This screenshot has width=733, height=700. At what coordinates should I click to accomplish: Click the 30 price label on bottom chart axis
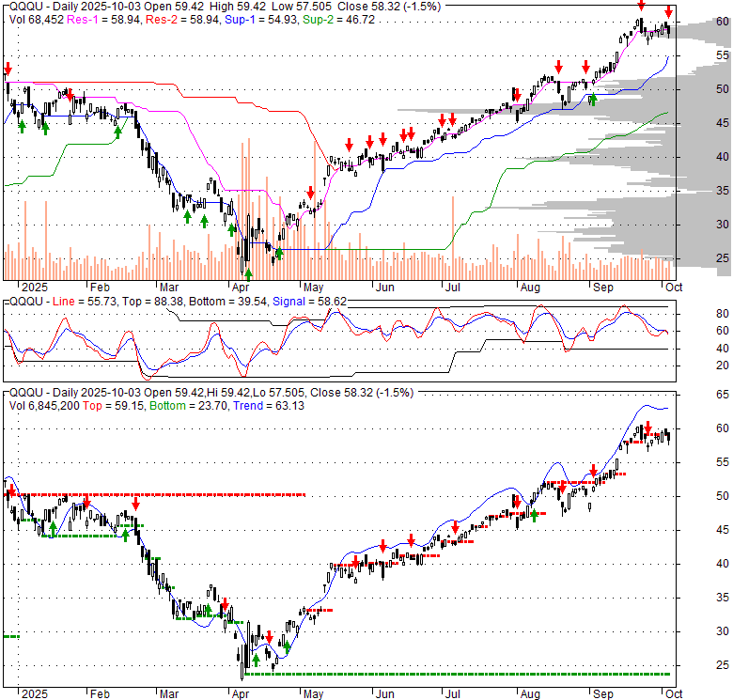point(723,630)
